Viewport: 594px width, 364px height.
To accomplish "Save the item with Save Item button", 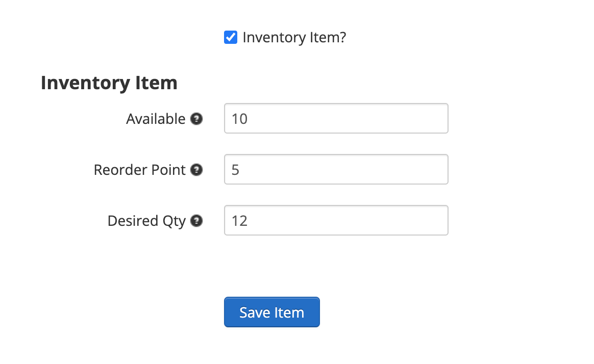I will pyautogui.click(x=271, y=312).
